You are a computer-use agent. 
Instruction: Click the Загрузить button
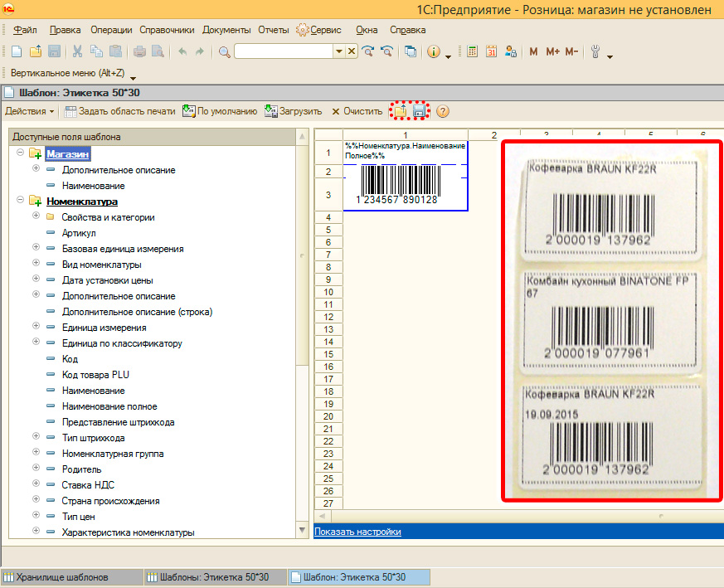click(x=293, y=111)
